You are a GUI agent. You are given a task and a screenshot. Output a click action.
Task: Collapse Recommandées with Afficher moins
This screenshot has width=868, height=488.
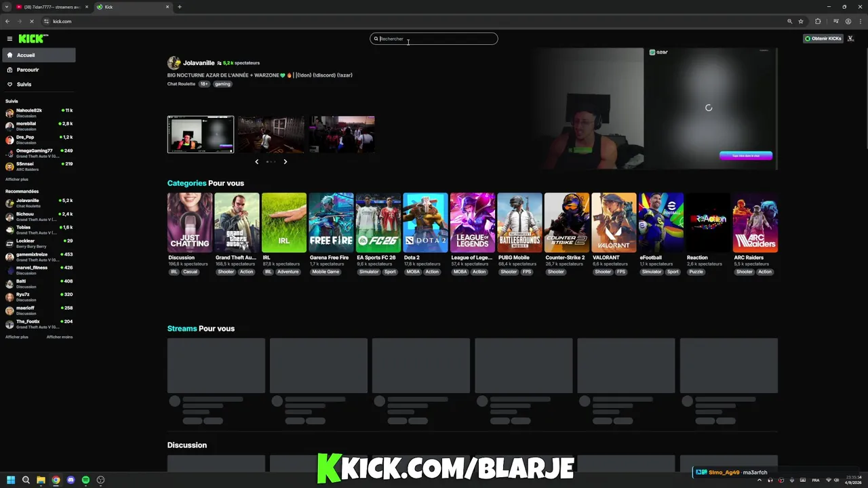click(60, 337)
